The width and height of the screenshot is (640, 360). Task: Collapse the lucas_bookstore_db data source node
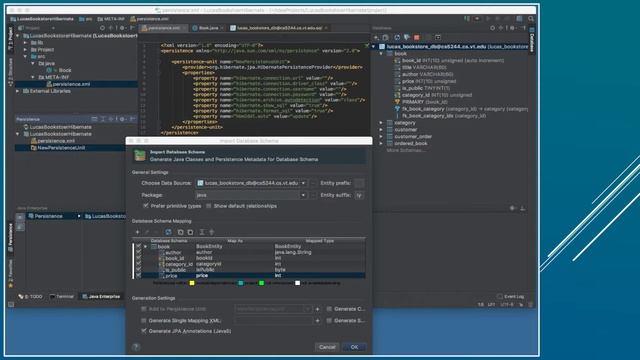pyautogui.click(x=373, y=47)
